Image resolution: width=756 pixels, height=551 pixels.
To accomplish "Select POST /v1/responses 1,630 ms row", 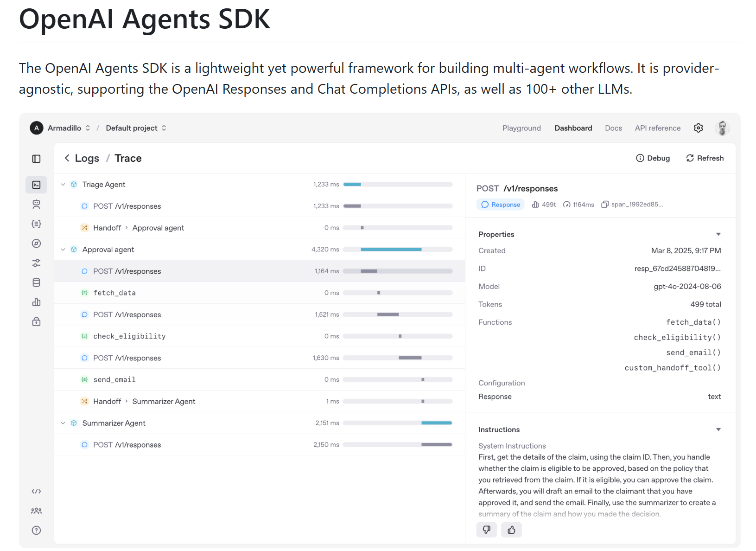I will [260, 358].
